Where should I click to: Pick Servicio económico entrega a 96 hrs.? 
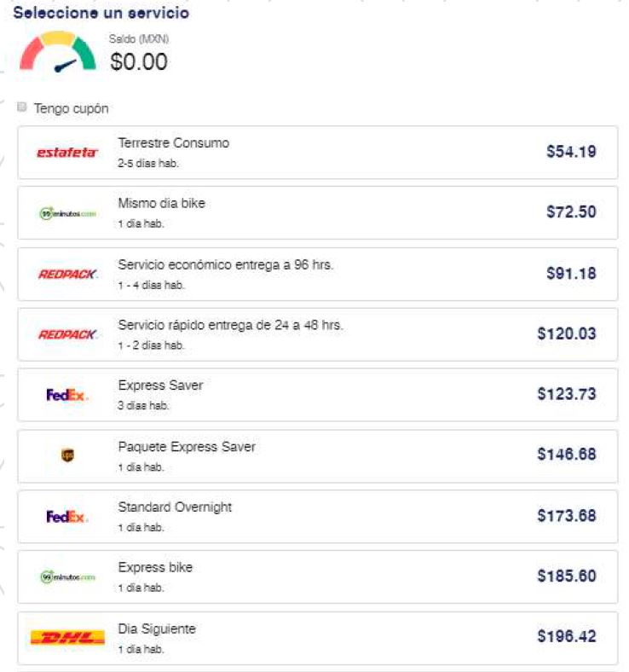click(226, 264)
